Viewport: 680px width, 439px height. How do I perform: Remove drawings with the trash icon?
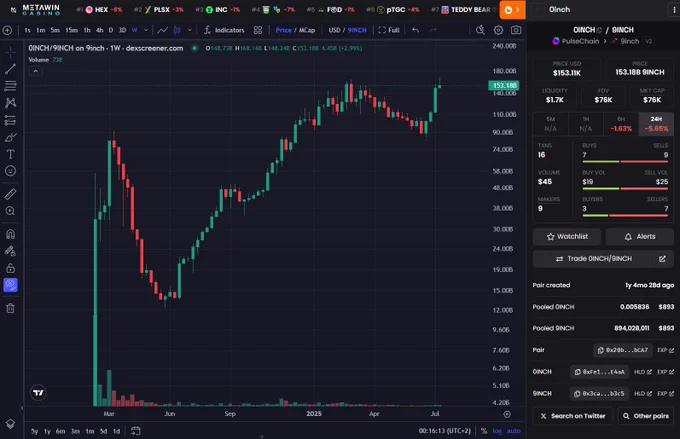coord(10,308)
